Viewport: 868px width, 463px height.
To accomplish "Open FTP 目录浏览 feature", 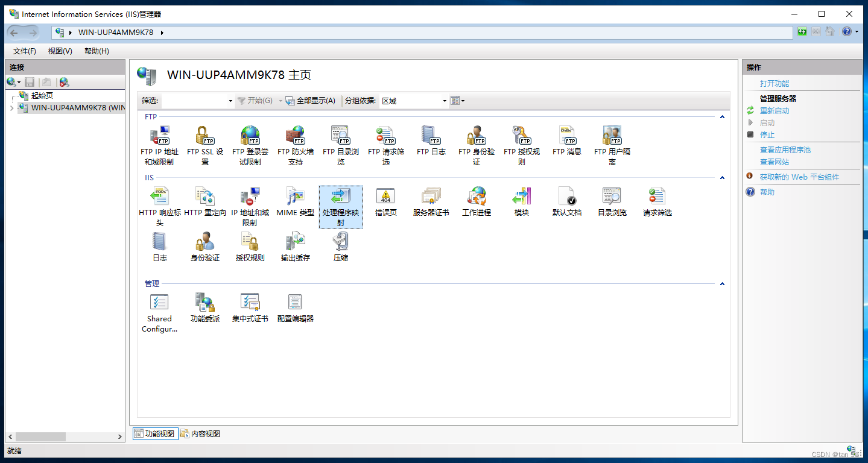I will pos(341,145).
